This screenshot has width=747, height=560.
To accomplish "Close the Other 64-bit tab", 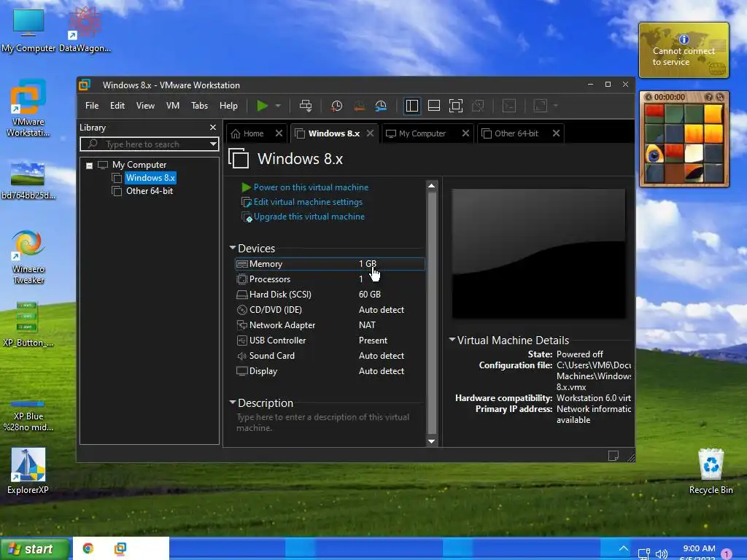I will click(556, 133).
